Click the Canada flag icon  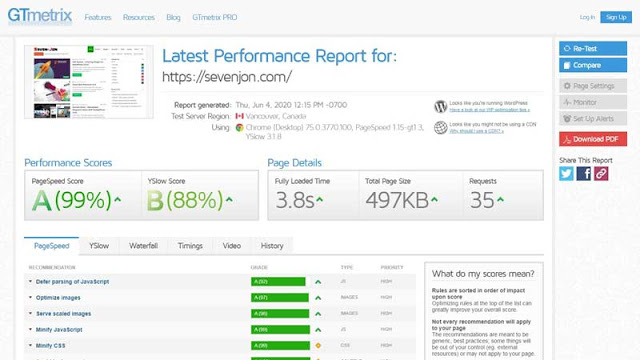point(239,116)
